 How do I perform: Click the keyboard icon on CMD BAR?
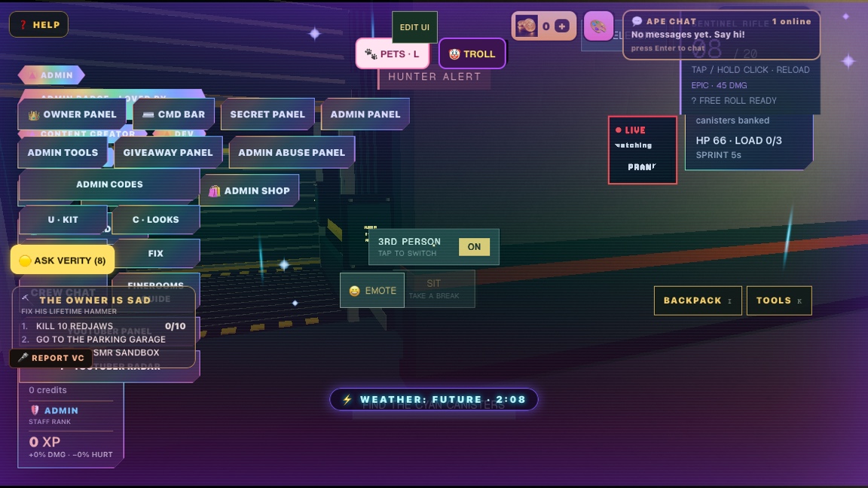[x=148, y=114]
